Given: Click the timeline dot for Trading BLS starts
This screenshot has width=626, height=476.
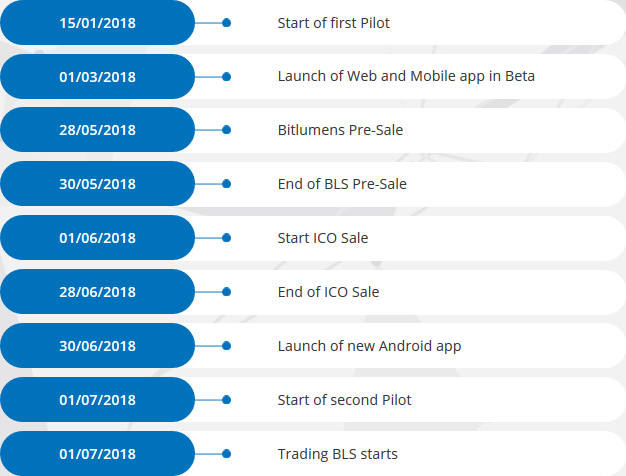Looking at the screenshot, I should 226,454.
